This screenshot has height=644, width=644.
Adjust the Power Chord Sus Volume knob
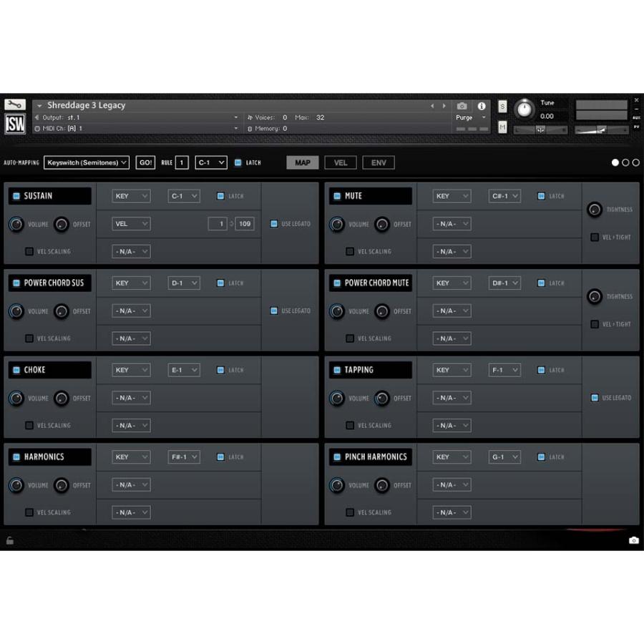click(16, 311)
